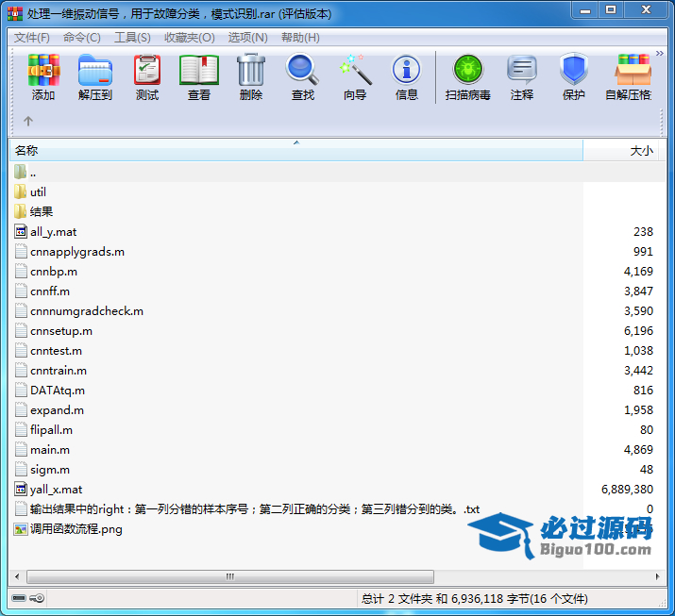Select the 结果 folder icon
The width and height of the screenshot is (675, 616).
point(20,211)
